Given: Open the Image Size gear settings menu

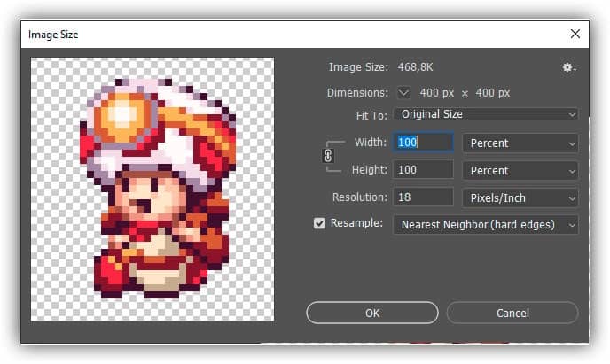Looking at the screenshot, I should pos(568,67).
